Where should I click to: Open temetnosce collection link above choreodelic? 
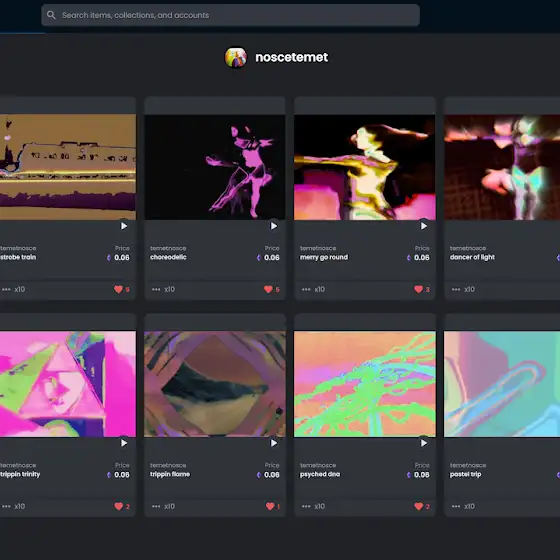[168, 248]
